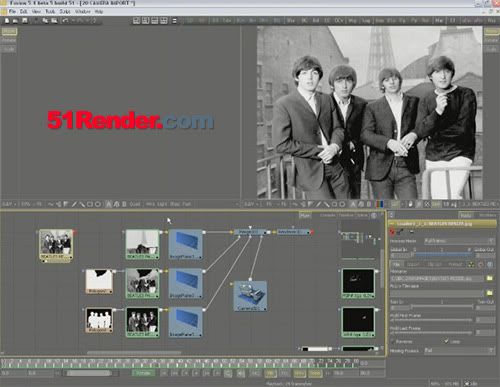Enable the Reverse checkbox
Viewport: 500px width, 387px height.
point(393,341)
